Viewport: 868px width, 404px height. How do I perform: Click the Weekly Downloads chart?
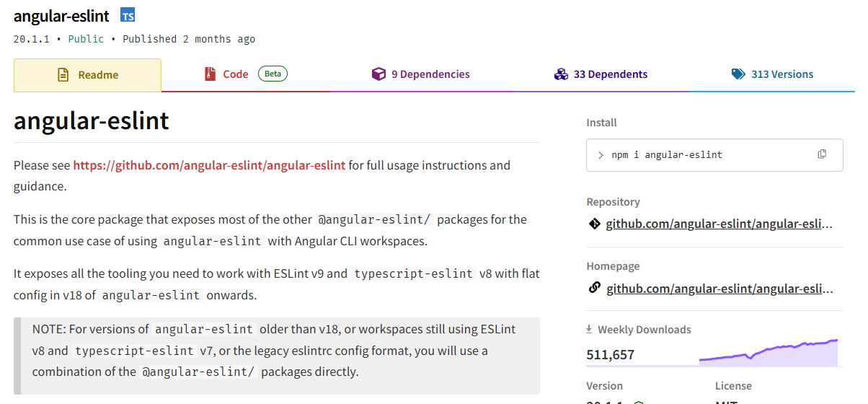click(x=769, y=351)
